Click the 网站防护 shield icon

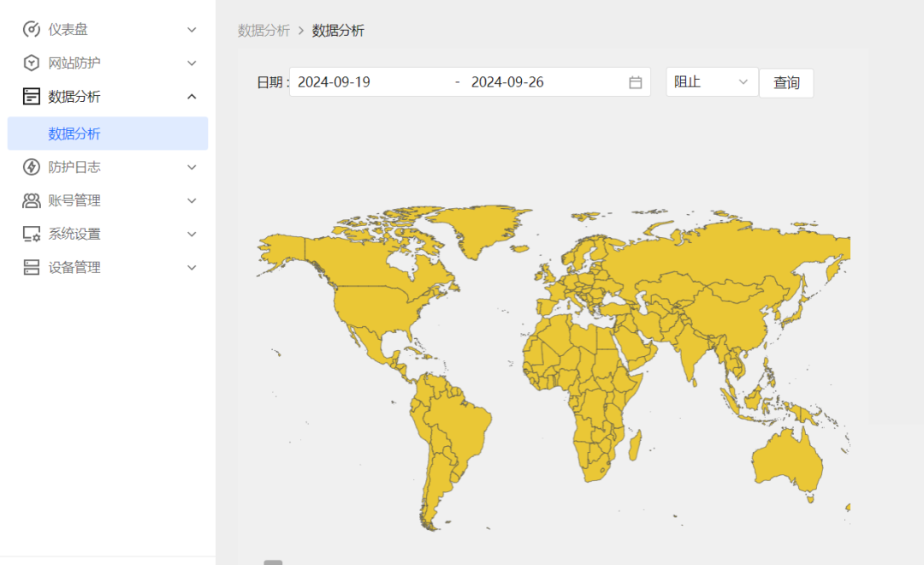32,62
